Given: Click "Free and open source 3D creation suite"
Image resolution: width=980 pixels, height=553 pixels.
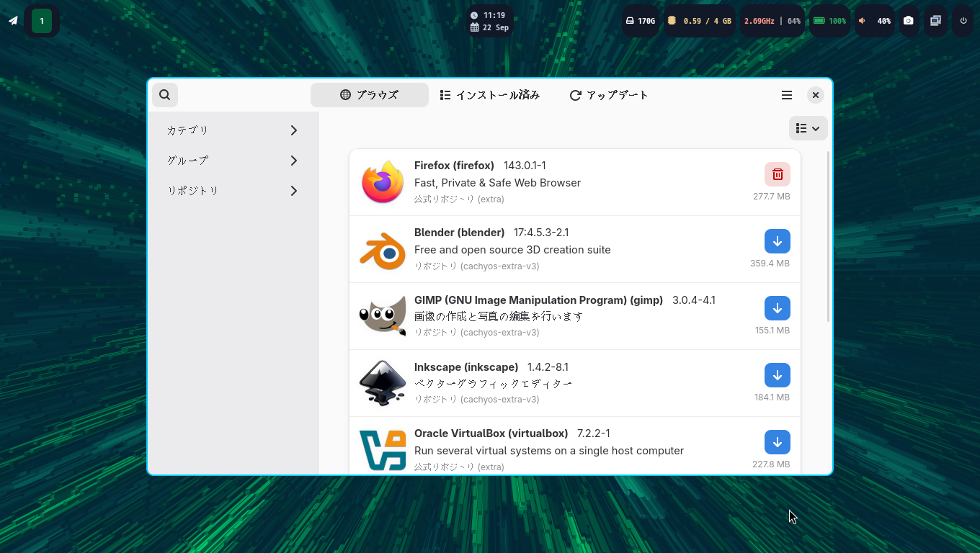Looking at the screenshot, I should pos(512,250).
